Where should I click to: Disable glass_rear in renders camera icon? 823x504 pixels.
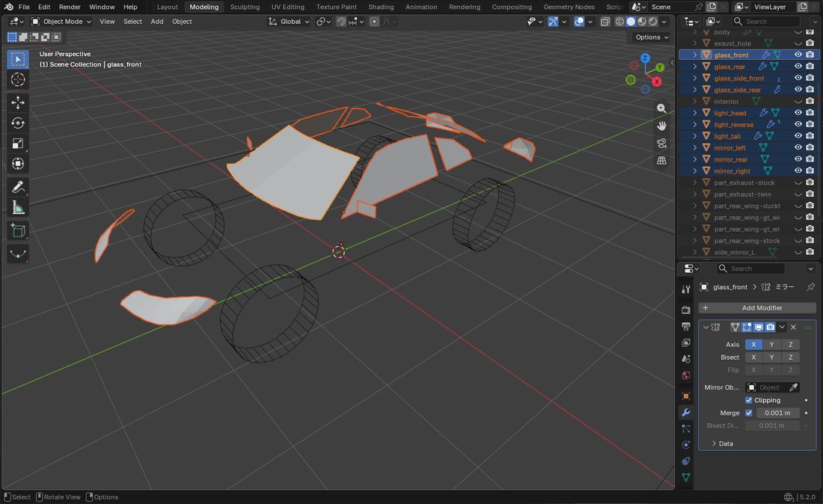(810, 66)
